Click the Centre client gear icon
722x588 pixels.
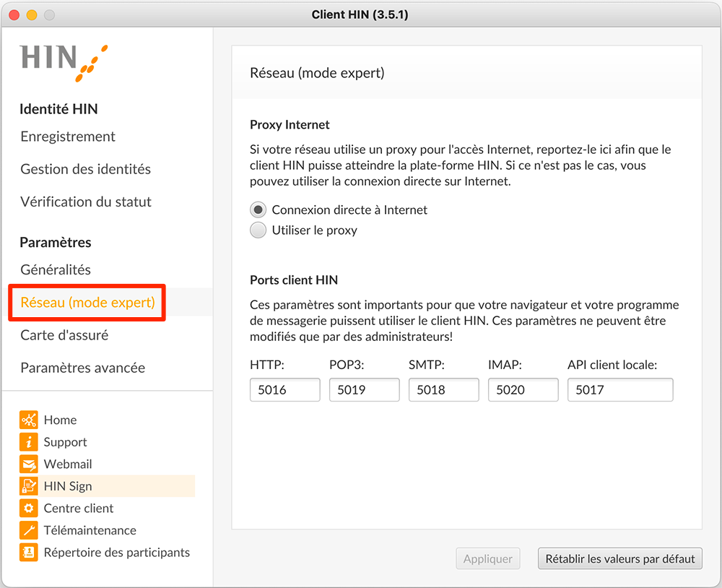[x=29, y=509]
